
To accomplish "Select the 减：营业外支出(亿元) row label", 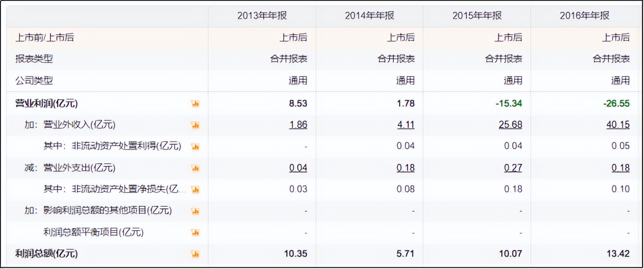I will click(70, 168).
